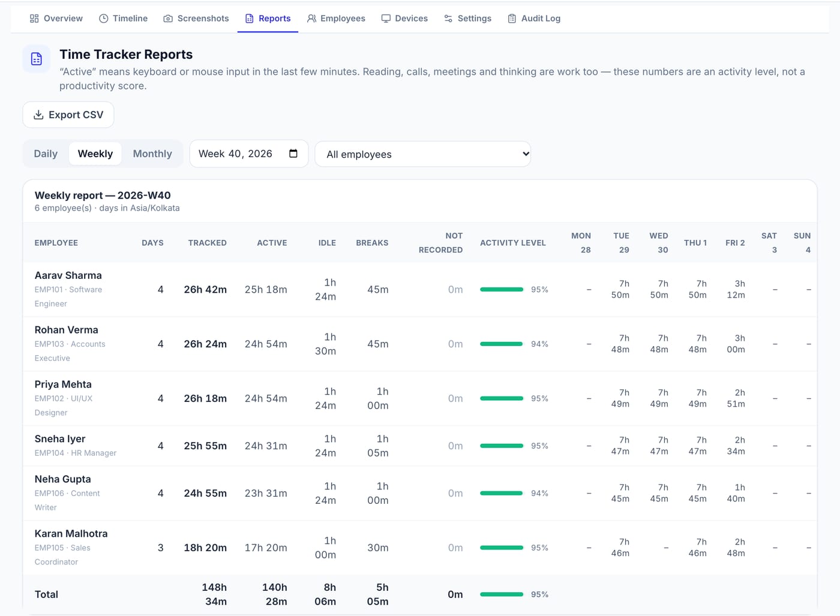Click the ACTIVITY LEVEL column header
840x616 pixels.
click(x=513, y=243)
